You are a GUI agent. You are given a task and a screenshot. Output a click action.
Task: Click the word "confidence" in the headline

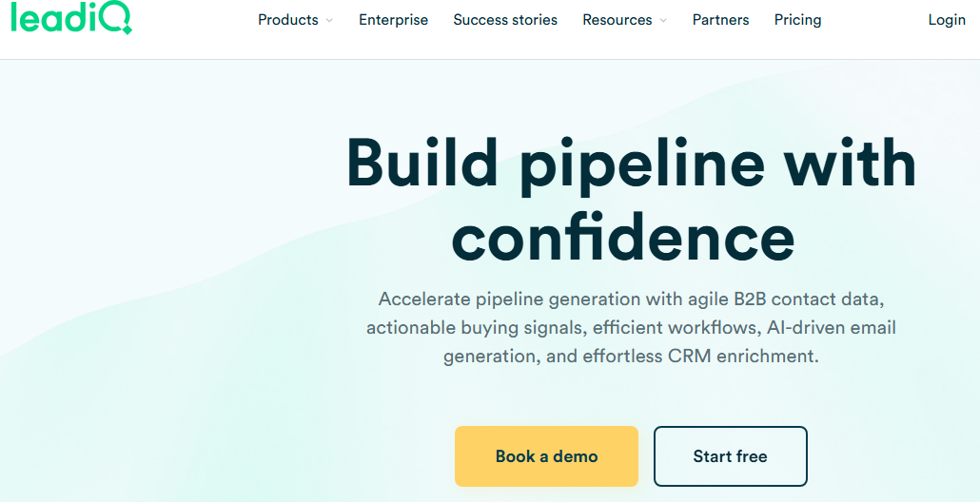623,240
